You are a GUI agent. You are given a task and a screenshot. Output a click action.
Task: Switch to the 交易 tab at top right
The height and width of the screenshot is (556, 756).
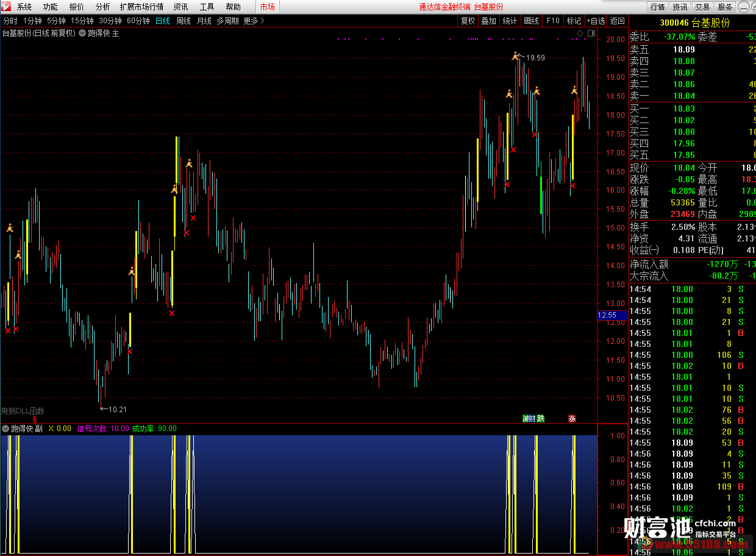pyautogui.click(x=702, y=7)
